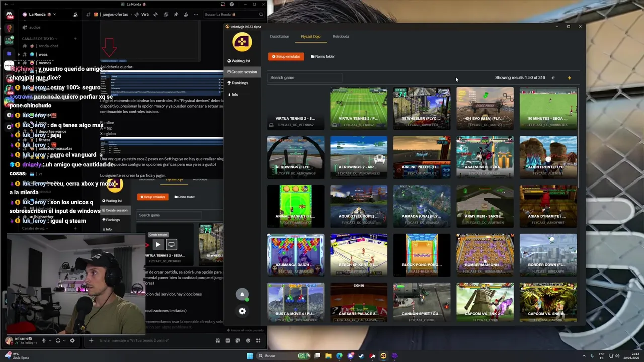The width and height of the screenshot is (644, 362).
Task: Show hidden system tray icons chevron
Action: pyautogui.click(x=584, y=356)
